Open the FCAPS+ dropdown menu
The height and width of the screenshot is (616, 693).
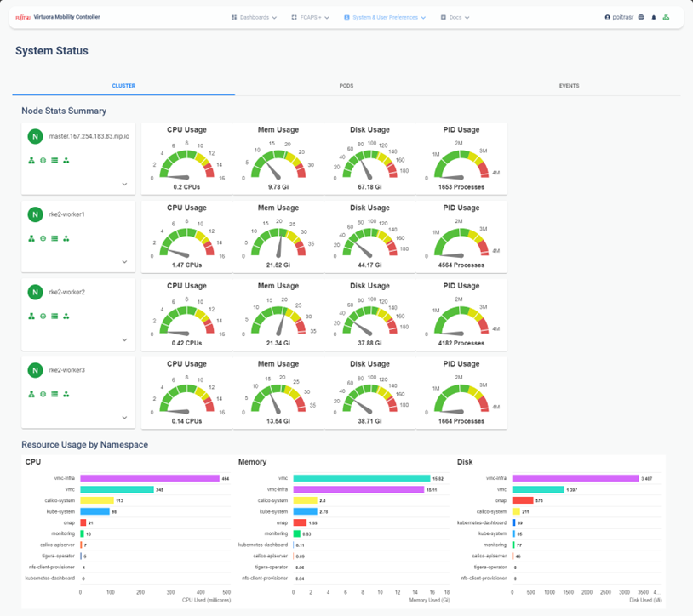pyautogui.click(x=310, y=17)
